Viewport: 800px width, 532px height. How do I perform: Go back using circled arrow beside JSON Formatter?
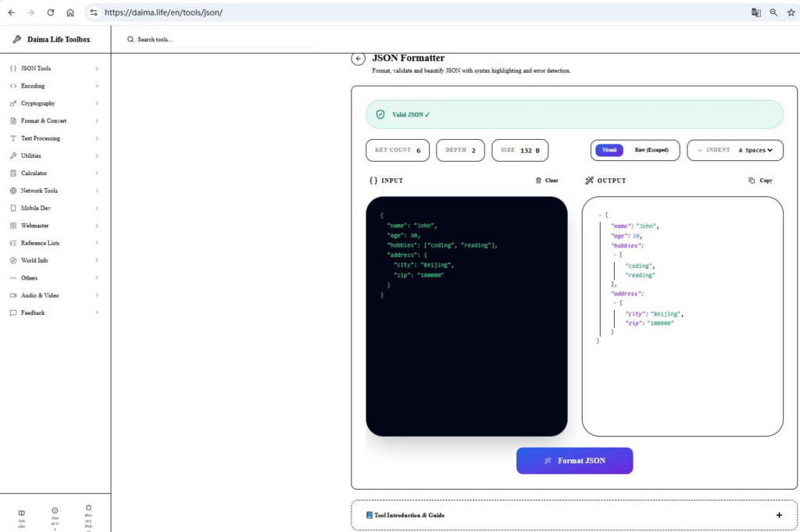click(358, 59)
